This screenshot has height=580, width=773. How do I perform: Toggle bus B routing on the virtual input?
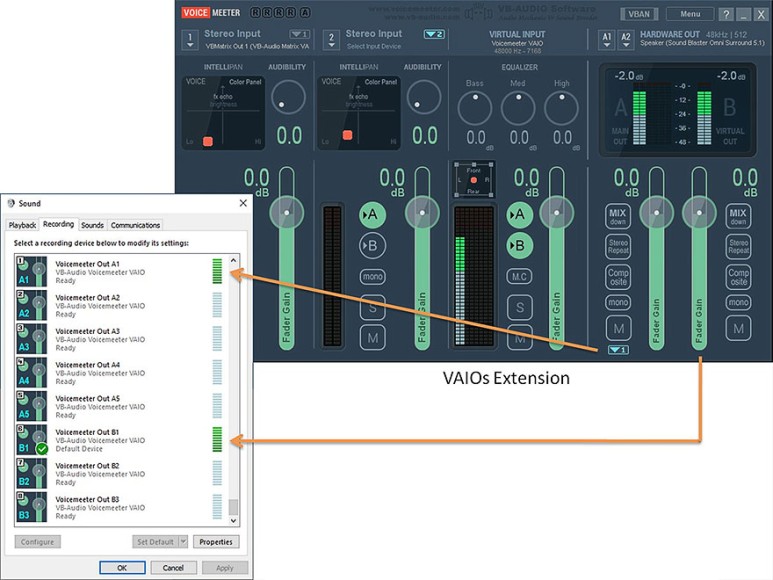click(x=520, y=245)
